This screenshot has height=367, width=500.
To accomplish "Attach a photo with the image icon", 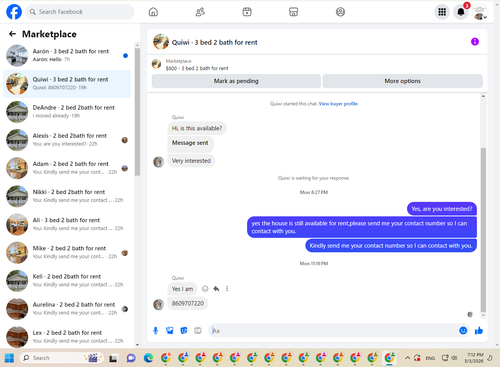I will click(170, 330).
